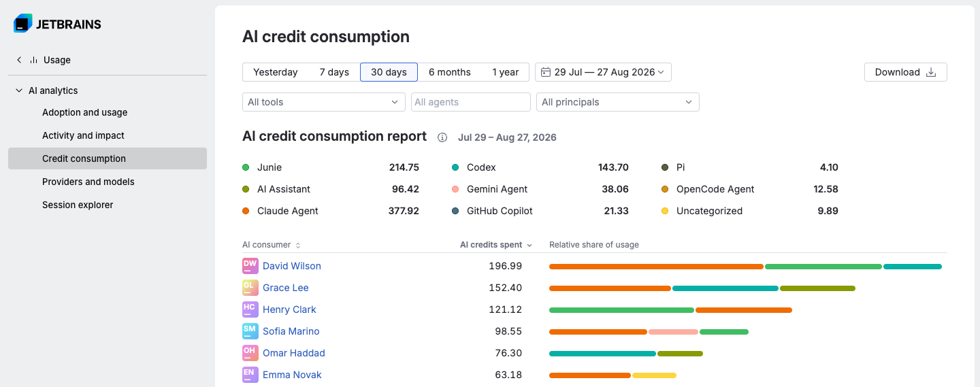
Task: Click the Junie green legend dot
Action: coord(246,167)
